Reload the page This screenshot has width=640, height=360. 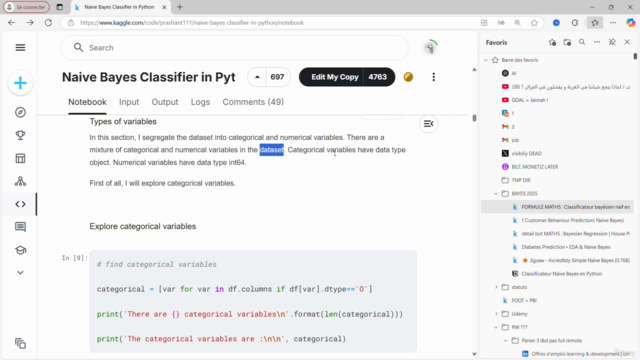click(x=48, y=23)
